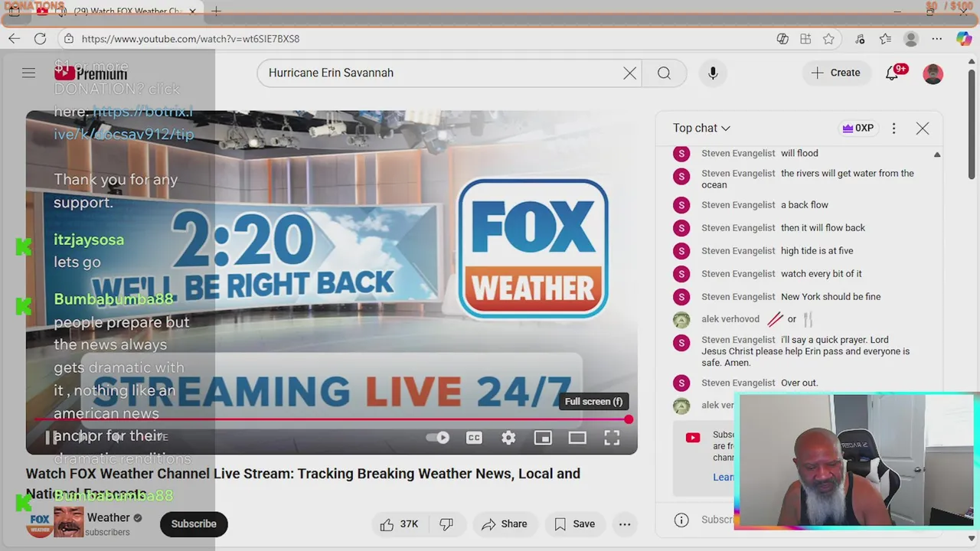Pause the live video
Image resolution: width=980 pixels, height=551 pixels.
click(51, 438)
